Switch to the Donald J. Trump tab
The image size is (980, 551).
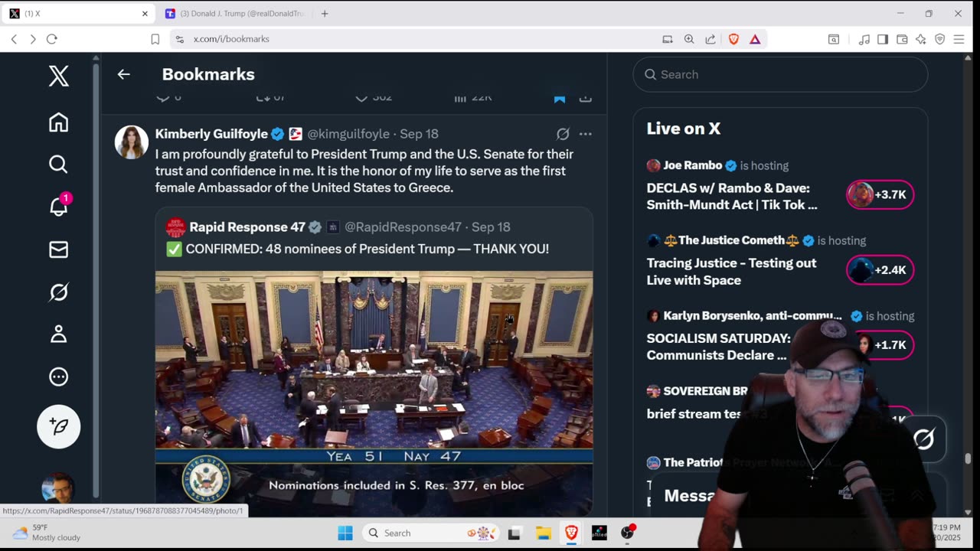point(234,14)
